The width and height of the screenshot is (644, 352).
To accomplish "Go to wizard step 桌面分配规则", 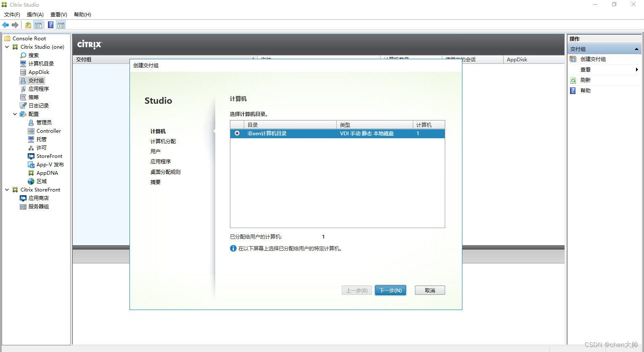I will coord(166,172).
